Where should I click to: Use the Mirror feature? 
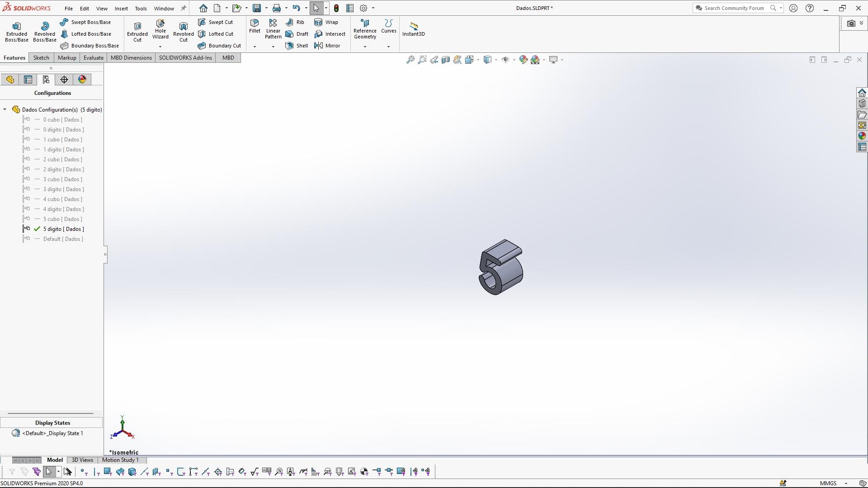[x=327, y=46]
